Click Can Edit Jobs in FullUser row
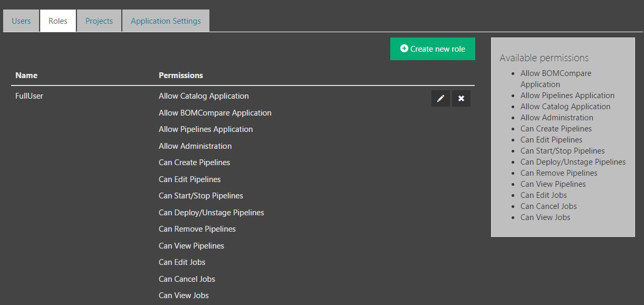 182,262
